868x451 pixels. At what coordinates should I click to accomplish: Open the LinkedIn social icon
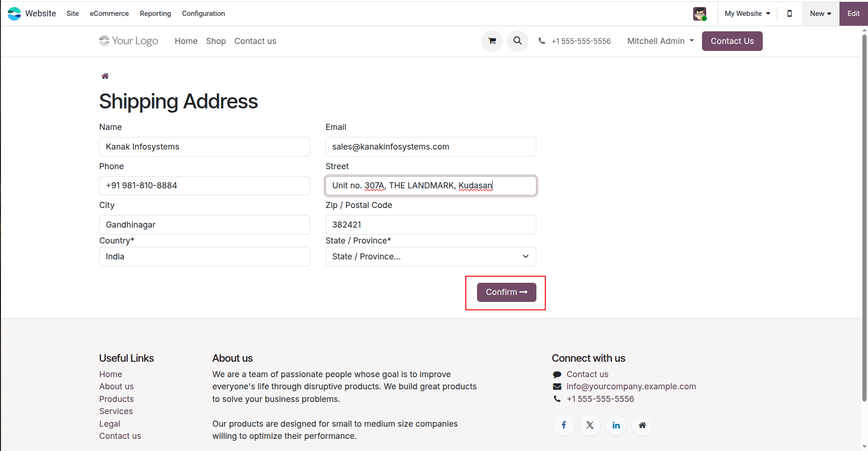[x=616, y=425]
